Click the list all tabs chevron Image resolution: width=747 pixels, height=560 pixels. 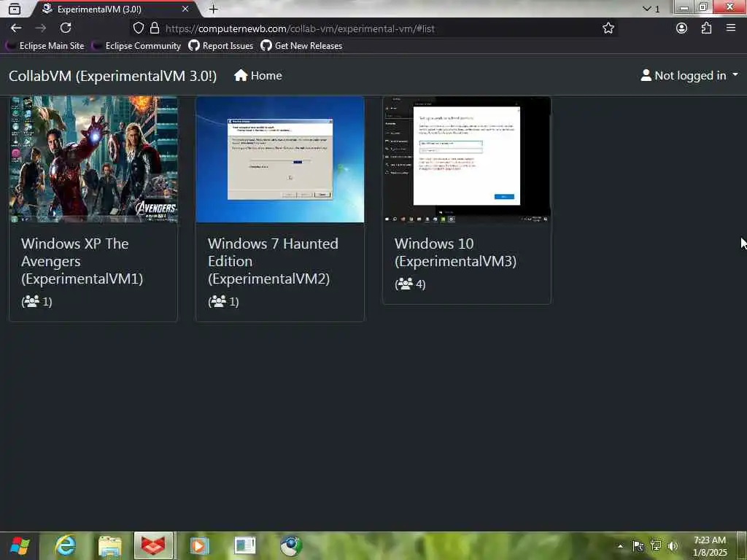tap(647, 9)
